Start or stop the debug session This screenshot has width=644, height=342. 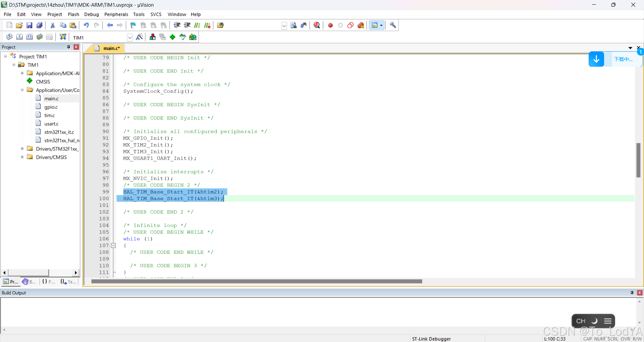click(x=317, y=25)
